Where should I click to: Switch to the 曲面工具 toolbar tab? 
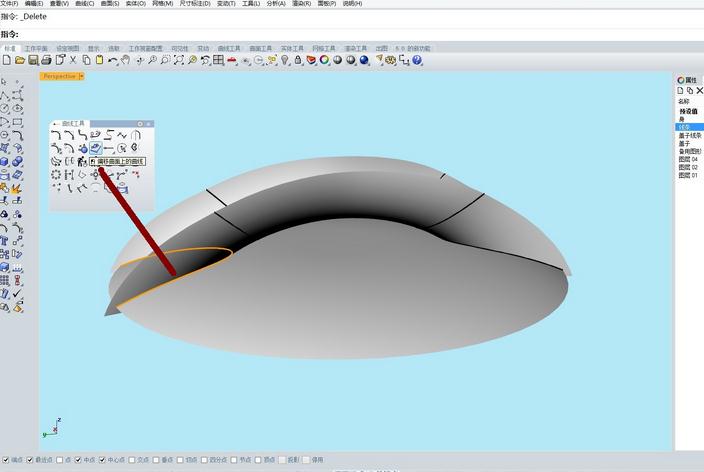(x=260, y=48)
